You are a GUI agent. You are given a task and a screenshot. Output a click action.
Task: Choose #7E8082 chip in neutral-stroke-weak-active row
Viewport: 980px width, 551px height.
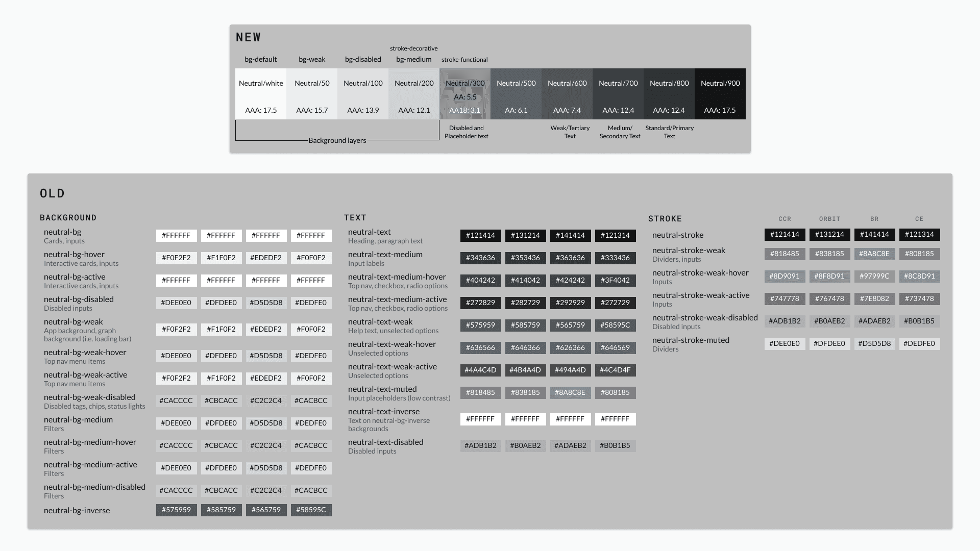pyautogui.click(x=875, y=299)
